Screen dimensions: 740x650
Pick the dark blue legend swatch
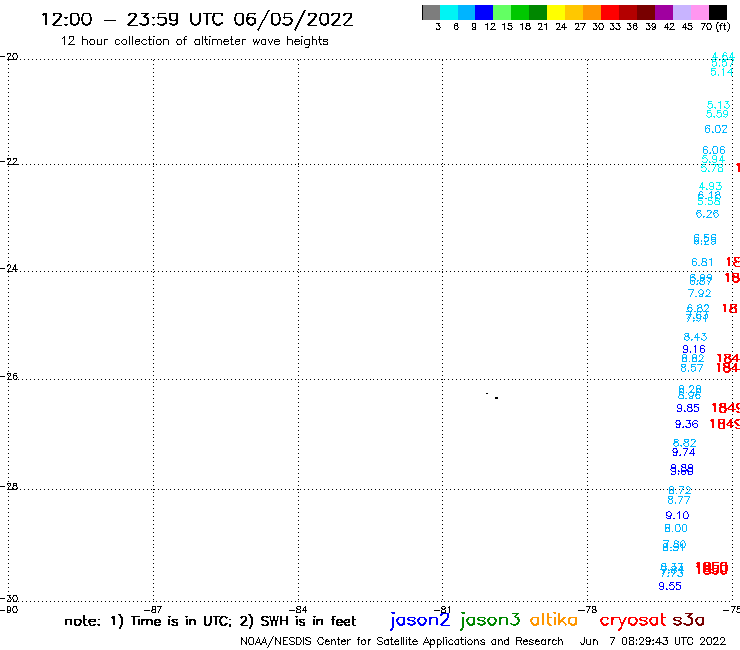coord(484,12)
